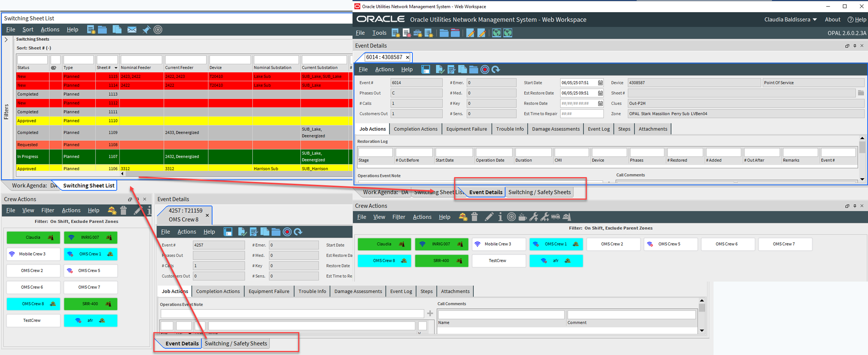This screenshot has height=355, width=868.
Task: Click the first pencil edit icon in main toolbar
Action: tap(470, 33)
